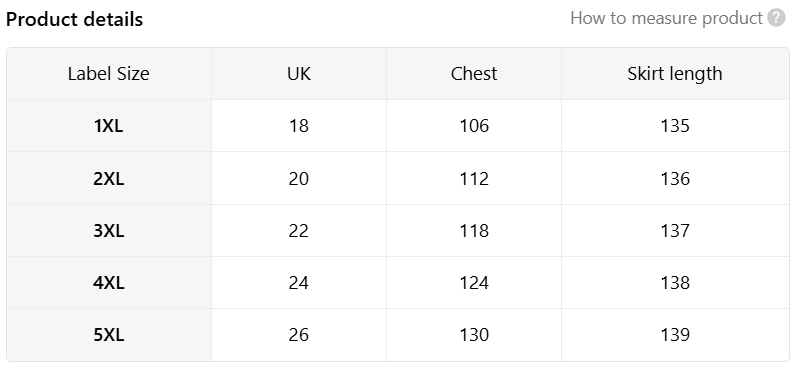Click the Skirt length column header
Image resolution: width=803 pixels, height=371 pixels.
click(675, 74)
